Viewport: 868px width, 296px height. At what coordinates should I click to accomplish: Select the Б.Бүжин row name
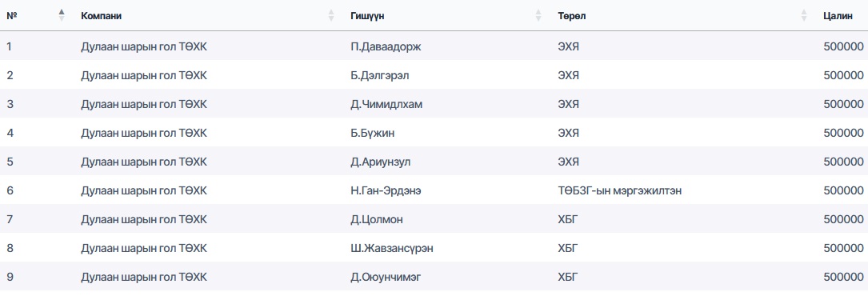click(x=373, y=133)
